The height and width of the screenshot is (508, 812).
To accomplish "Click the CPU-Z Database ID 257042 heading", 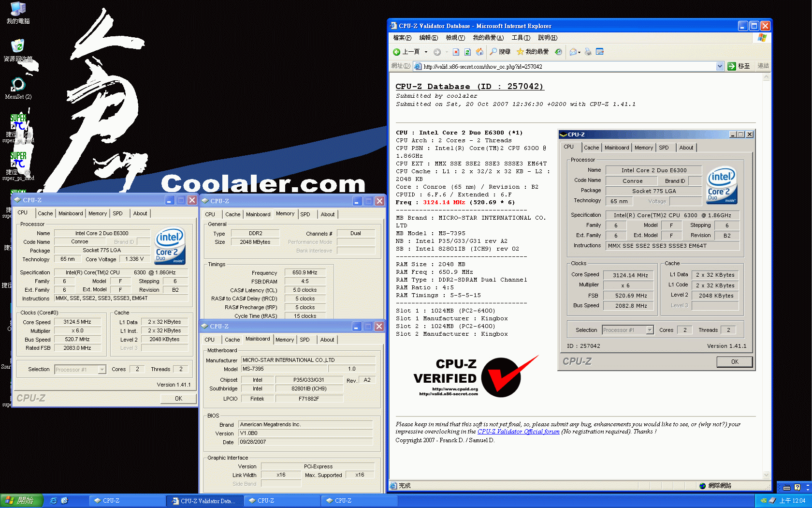I will click(469, 87).
